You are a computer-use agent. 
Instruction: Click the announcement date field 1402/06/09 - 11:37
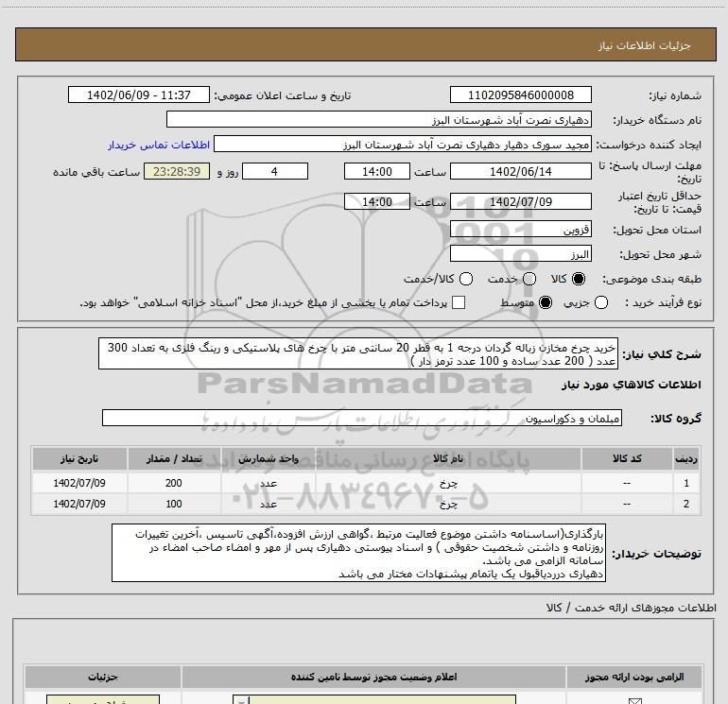point(139,94)
